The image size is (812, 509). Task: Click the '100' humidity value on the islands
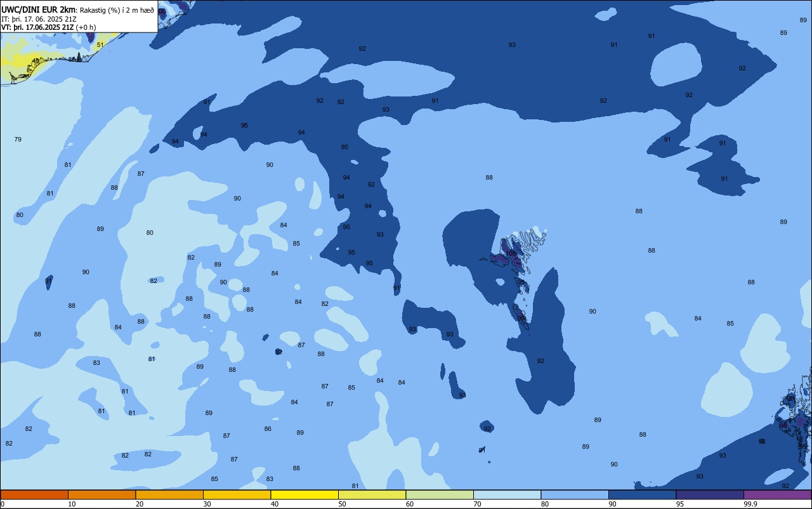511,254
